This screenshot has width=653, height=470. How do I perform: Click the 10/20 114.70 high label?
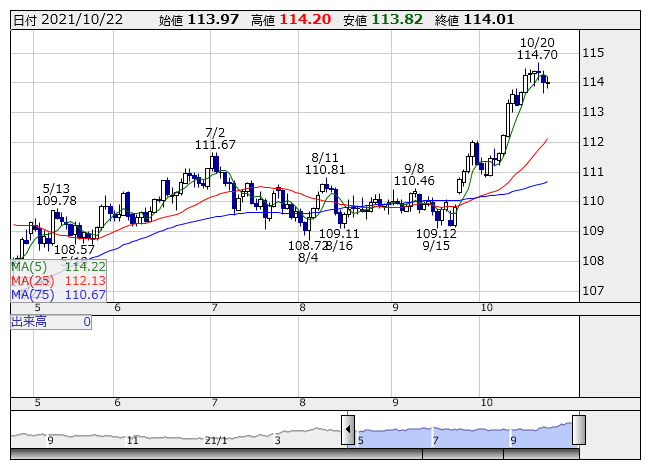[537, 48]
